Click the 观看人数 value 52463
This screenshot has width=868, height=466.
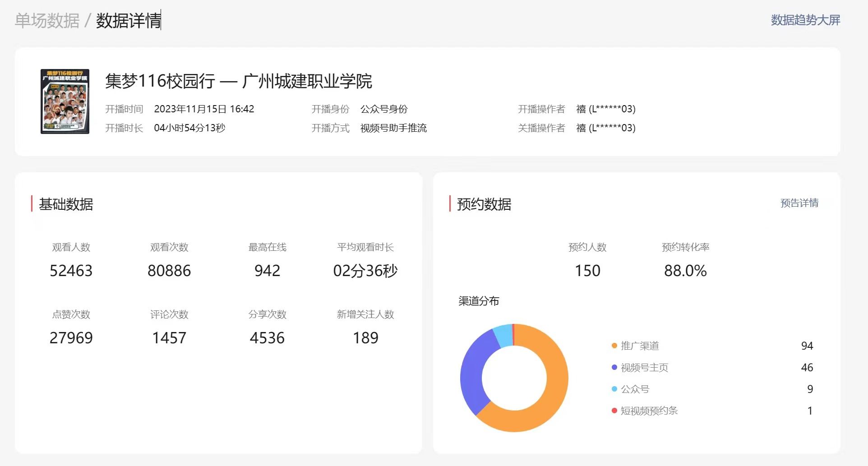click(x=71, y=271)
